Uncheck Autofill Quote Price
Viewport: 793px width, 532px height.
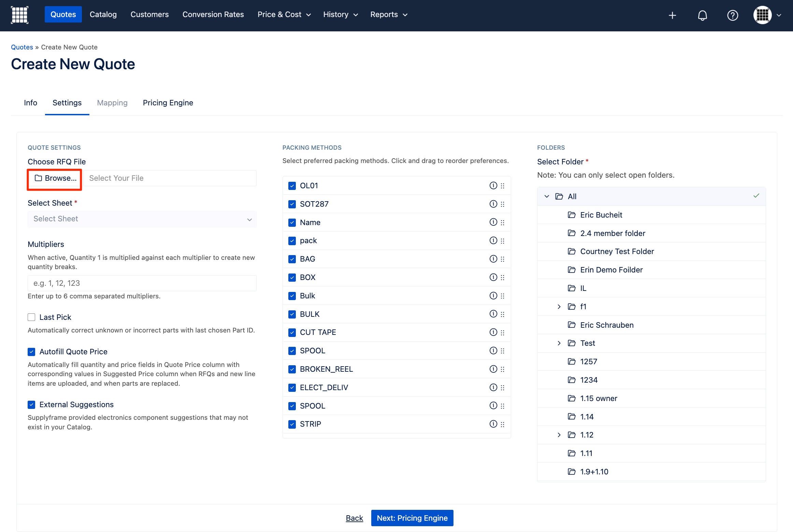pyautogui.click(x=31, y=352)
